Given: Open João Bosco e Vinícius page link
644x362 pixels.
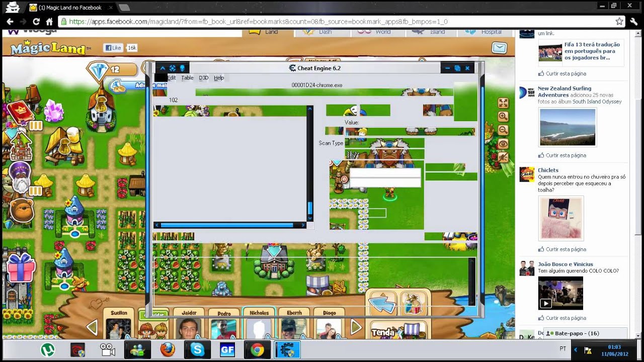Looking at the screenshot, I should point(566,264).
